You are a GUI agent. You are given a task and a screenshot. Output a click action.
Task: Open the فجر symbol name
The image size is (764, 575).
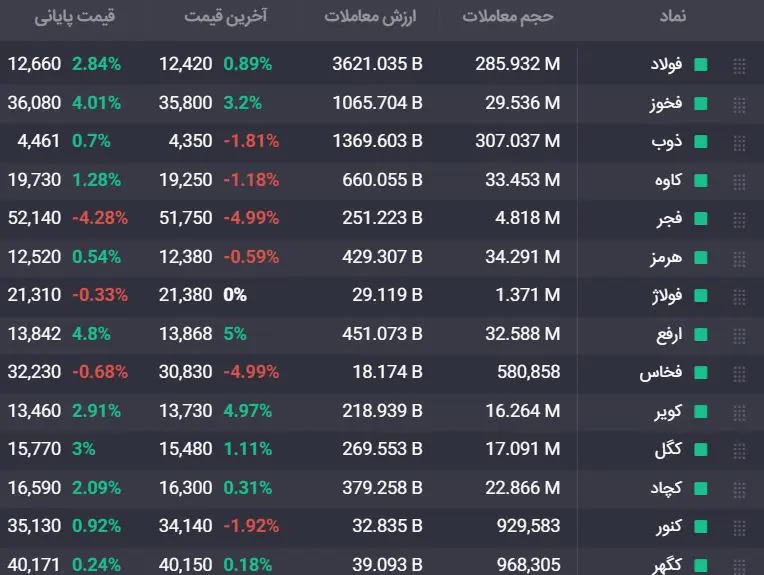coord(669,218)
